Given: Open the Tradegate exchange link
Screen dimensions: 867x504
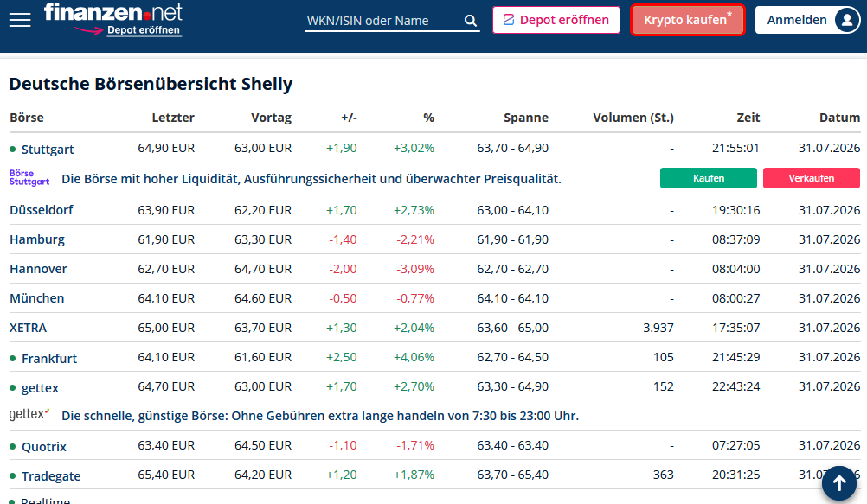Looking at the screenshot, I should [x=51, y=476].
